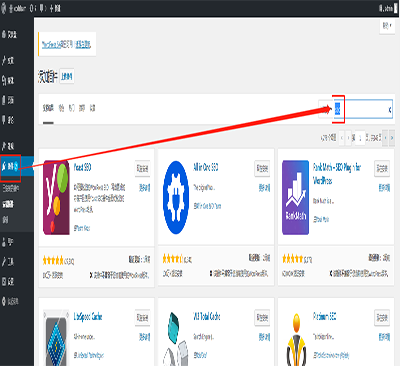Open Posts pushpin item in sidebar
The image size is (400, 366).
point(8,60)
